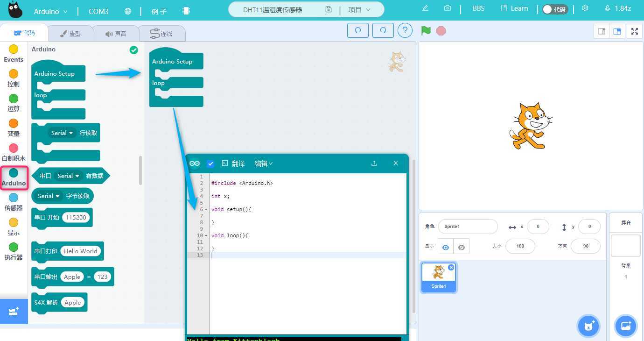This screenshot has width=644, height=341.
Task: Open Serial dropdown in 行读取 block
Action: point(63,133)
